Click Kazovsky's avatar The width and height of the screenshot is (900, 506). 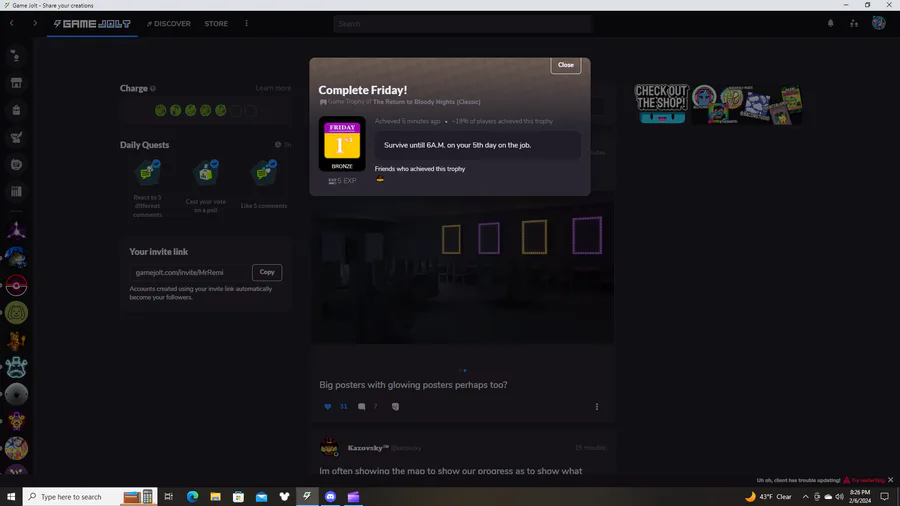[329, 447]
